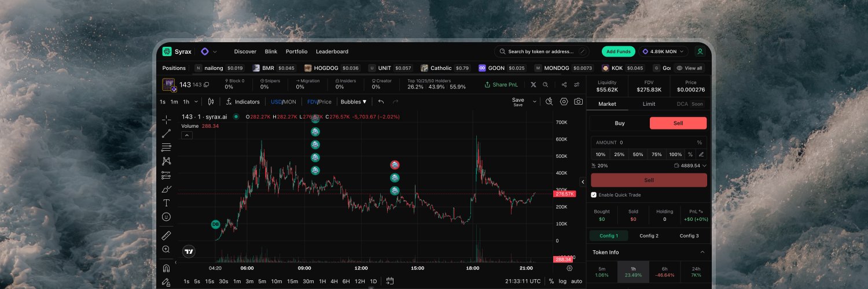
Task: Toggle auto scale on chart
Action: (x=577, y=281)
